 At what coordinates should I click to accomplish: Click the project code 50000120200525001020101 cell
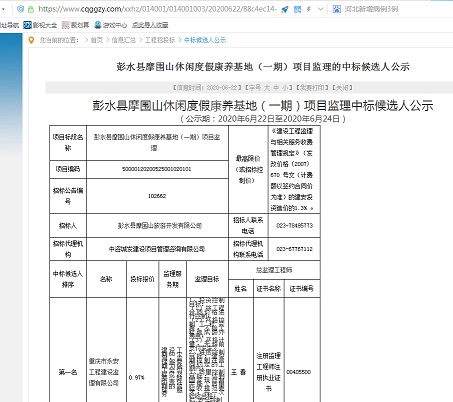tap(157, 169)
